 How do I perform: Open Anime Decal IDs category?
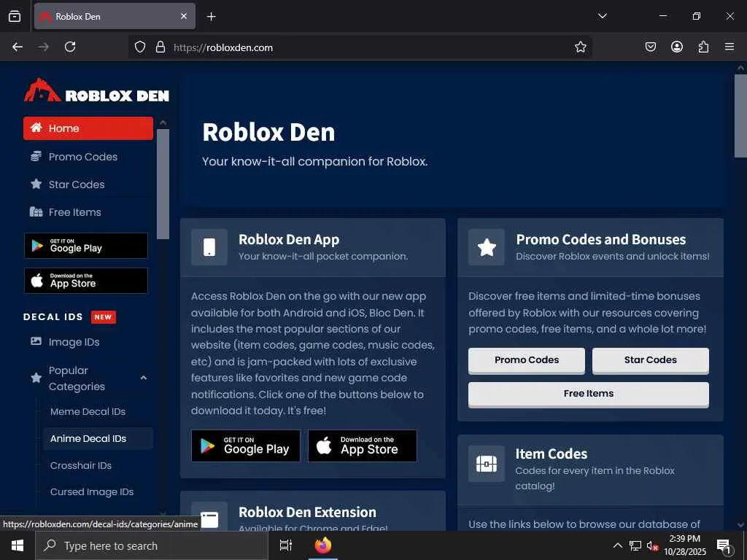point(98,438)
